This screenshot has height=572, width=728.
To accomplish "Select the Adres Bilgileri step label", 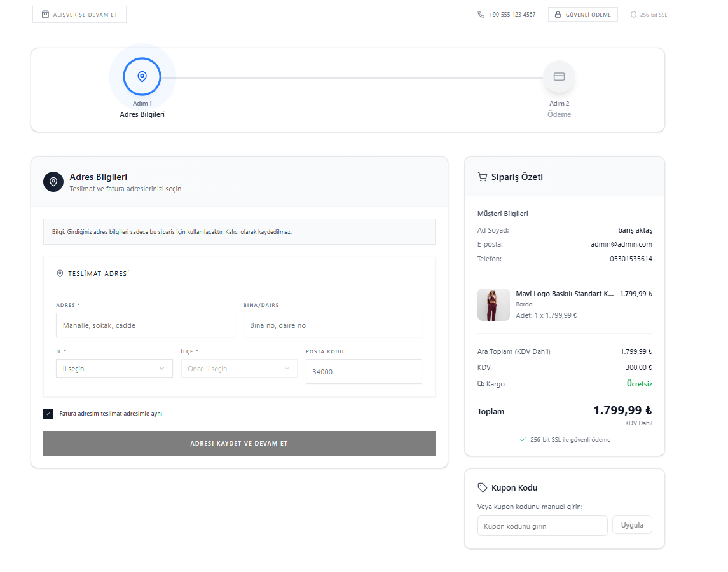I will tap(142, 114).
